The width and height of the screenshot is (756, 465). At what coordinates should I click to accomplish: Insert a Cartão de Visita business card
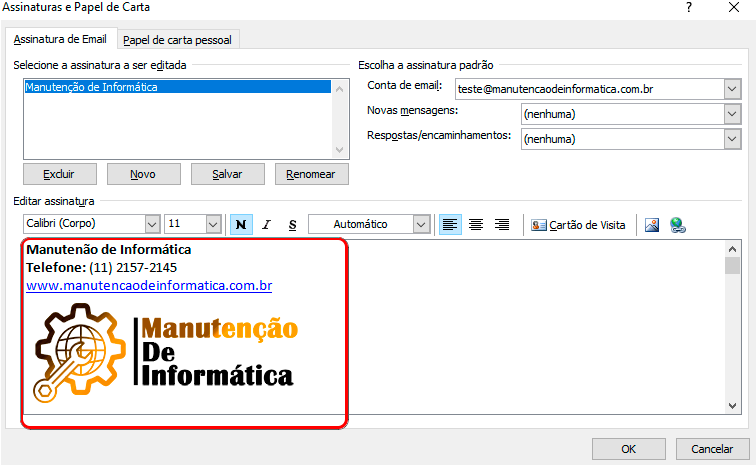(578, 225)
